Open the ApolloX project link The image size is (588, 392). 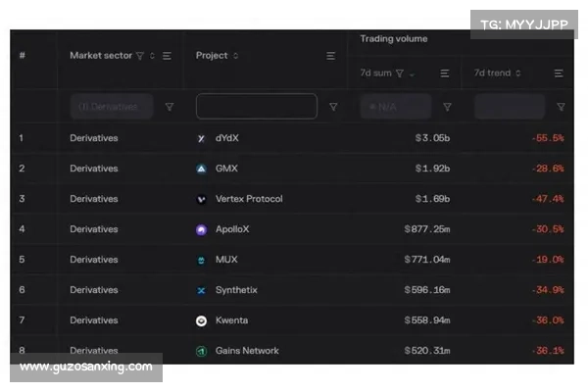pos(232,229)
